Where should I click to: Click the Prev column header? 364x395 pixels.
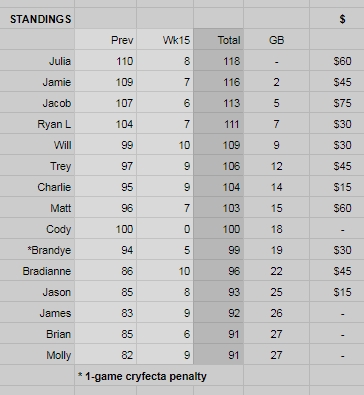(106, 40)
